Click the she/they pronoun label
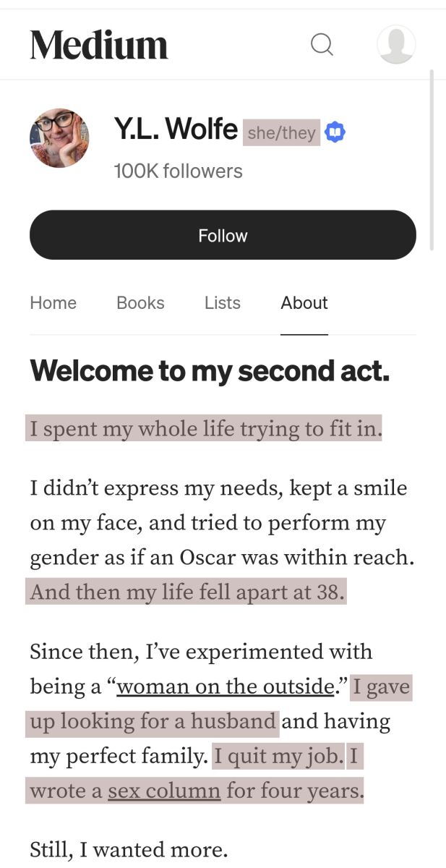The width and height of the screenshot is (446, 868). [281, 133]
